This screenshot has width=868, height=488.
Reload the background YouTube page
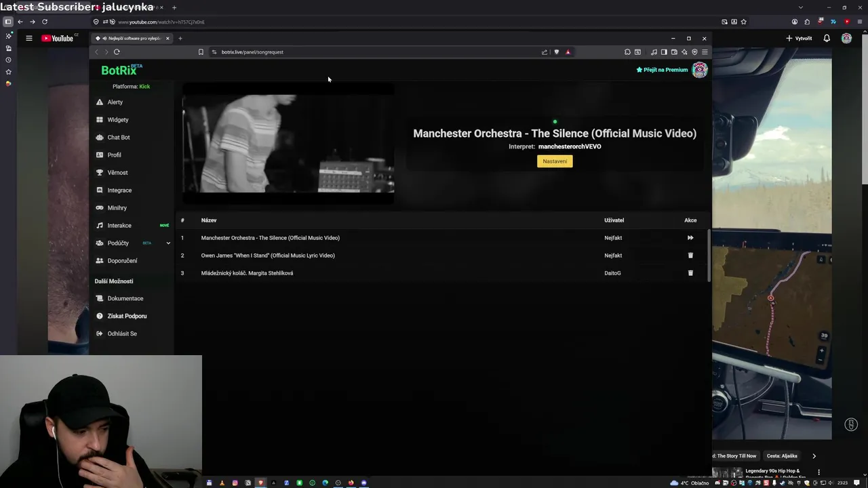(x=45, y=22)
